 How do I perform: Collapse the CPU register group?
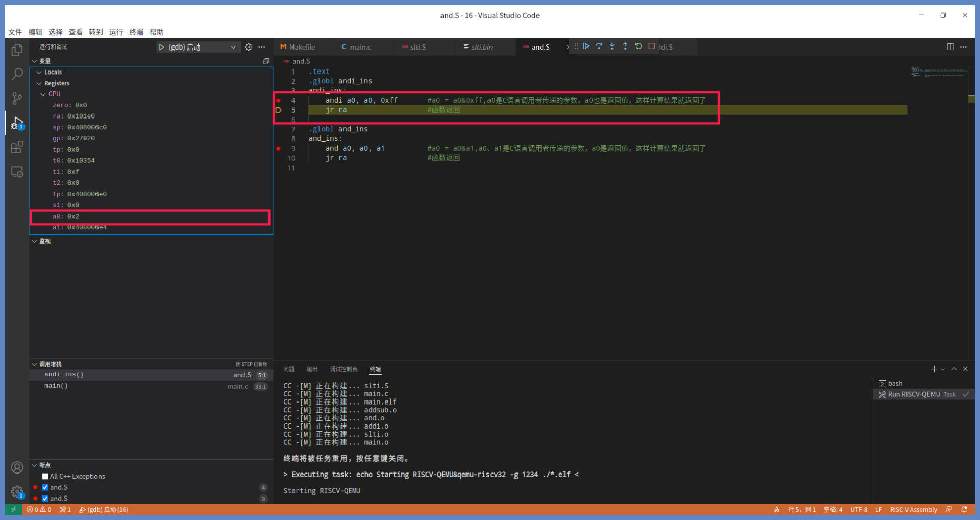43,94
